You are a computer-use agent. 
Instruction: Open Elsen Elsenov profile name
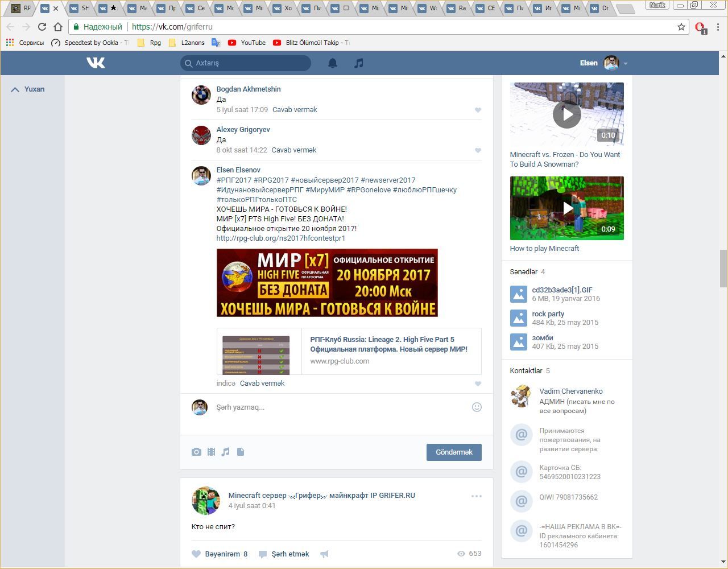tap(238, 170)
